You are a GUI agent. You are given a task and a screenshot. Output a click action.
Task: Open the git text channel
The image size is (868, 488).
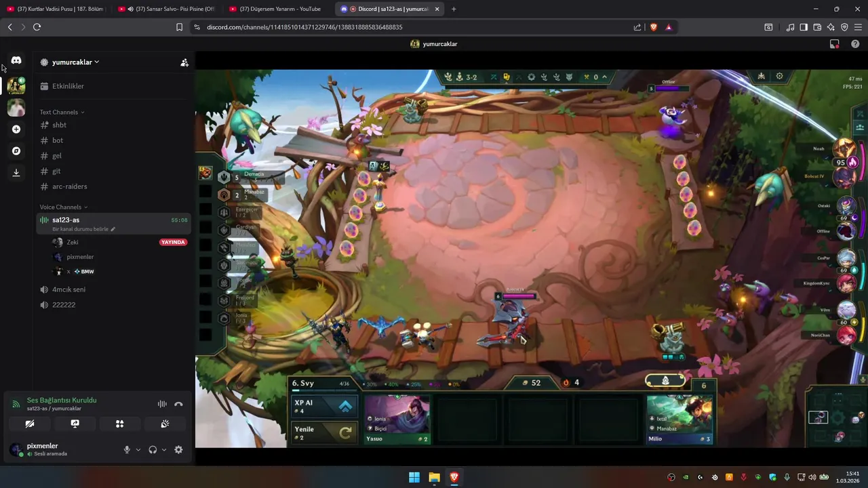(113, 171)
